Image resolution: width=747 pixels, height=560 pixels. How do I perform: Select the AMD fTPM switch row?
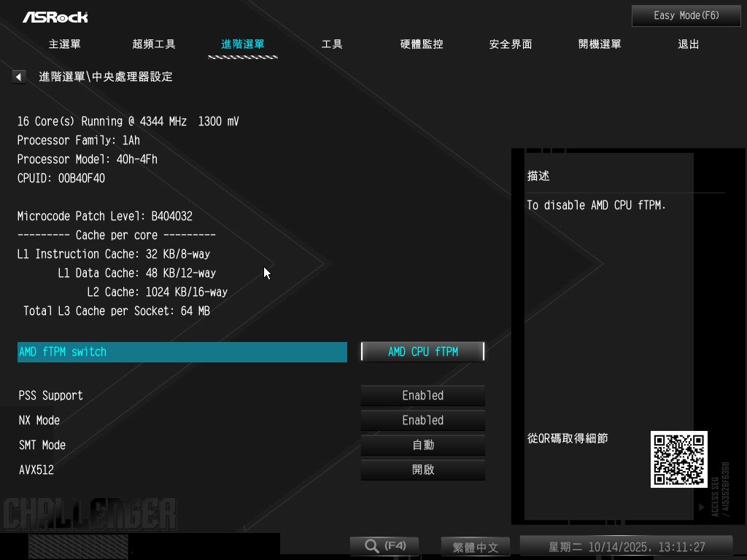pos(182,351)
